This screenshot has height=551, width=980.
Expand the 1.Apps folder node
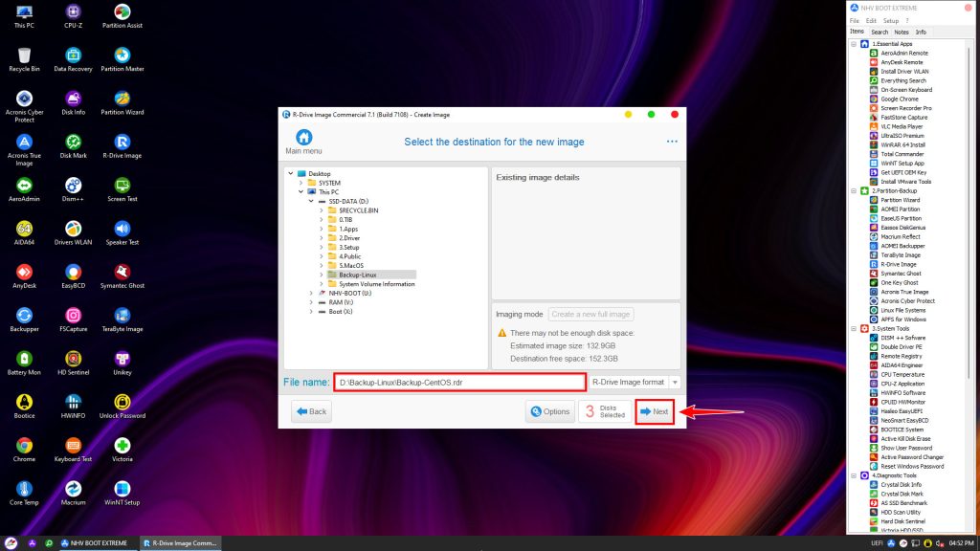click(x=322, y=229)
